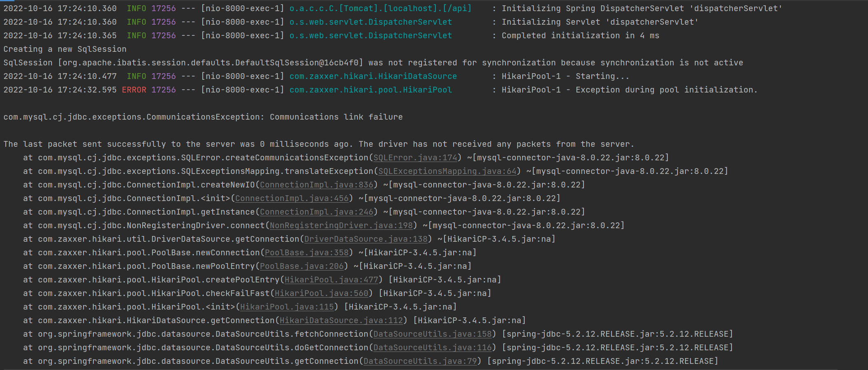Open the PoolBase.java:358 link
This screenshot has height=370, width=868.
click(307, 252)
